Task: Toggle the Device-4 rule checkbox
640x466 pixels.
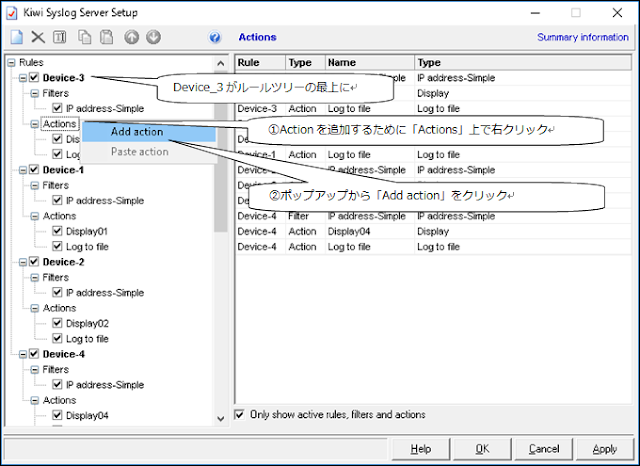Action: 34,354
